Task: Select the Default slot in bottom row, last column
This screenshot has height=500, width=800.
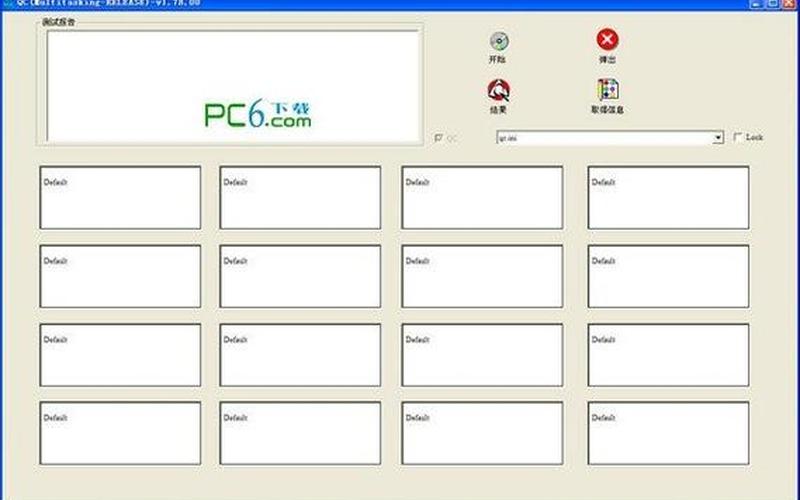Action: point(668,433)
